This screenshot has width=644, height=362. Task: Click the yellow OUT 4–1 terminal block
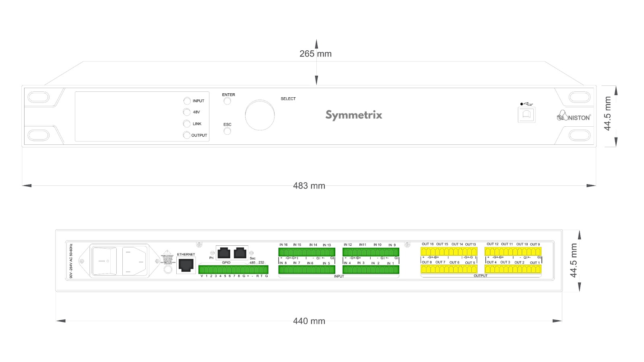pyautogui.click(x=513, y=269)
